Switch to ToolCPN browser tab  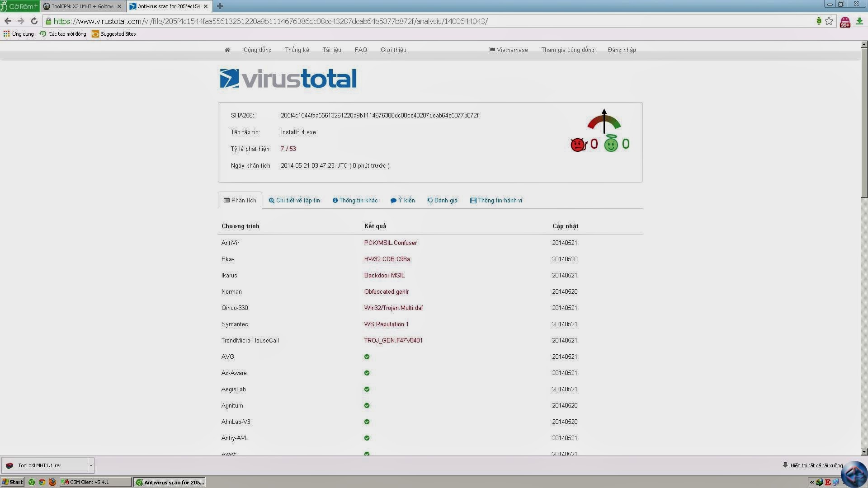[x=82, y=6]
